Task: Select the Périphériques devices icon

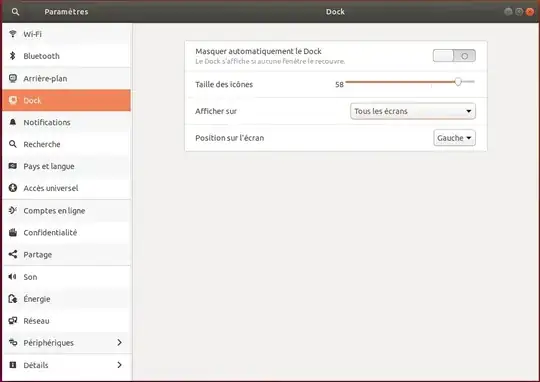Action: [x=13, y=342]
